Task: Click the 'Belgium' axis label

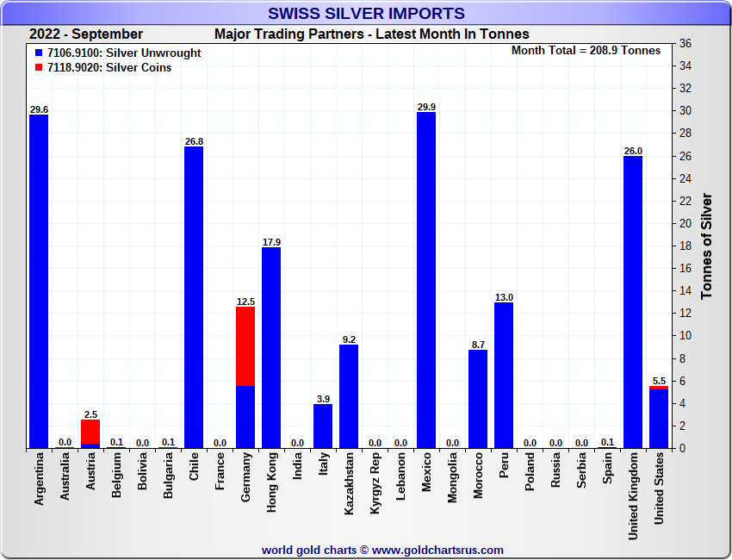Action: 116,475
